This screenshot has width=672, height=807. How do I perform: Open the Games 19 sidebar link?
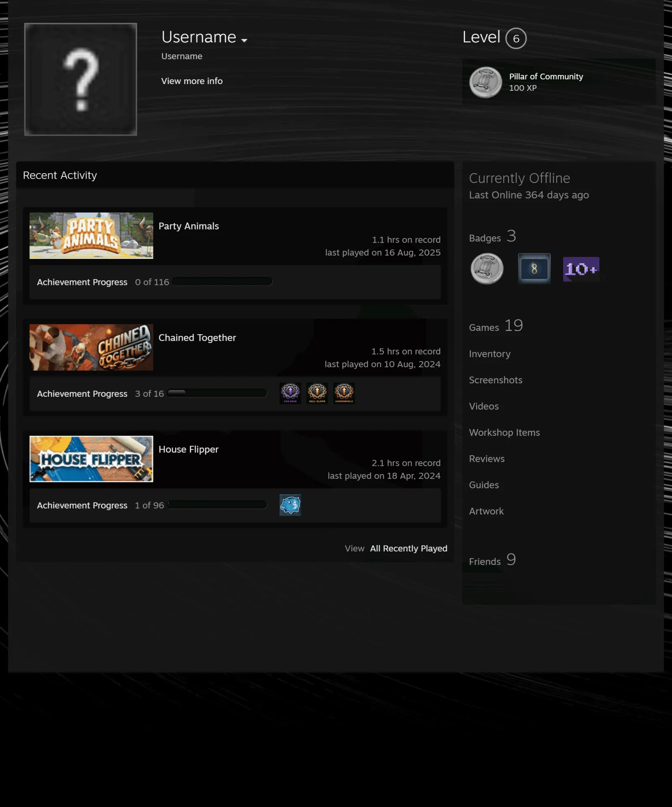(496, 326)
